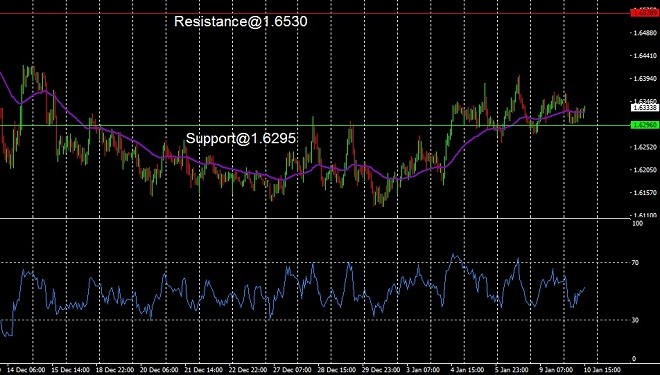
Task: Click the 1.63940 price axis value
Action: [x=645, y=78]
